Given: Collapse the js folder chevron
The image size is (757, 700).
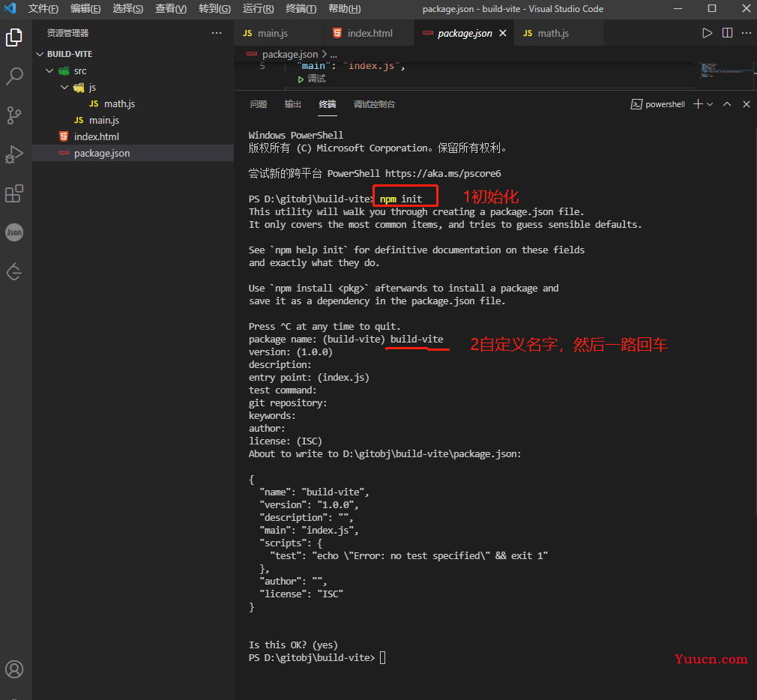Looking at the screenshot, I should point(64,88).
